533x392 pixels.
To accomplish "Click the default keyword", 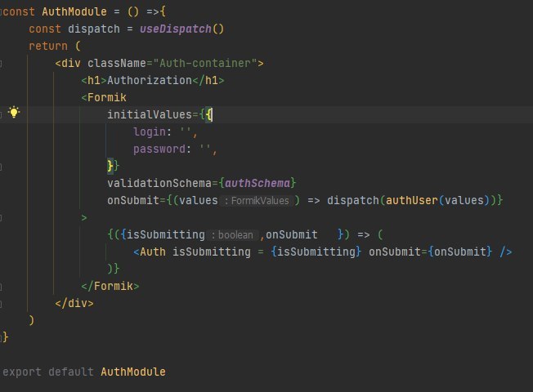I will pyautogui.click(x=70, y=372).
